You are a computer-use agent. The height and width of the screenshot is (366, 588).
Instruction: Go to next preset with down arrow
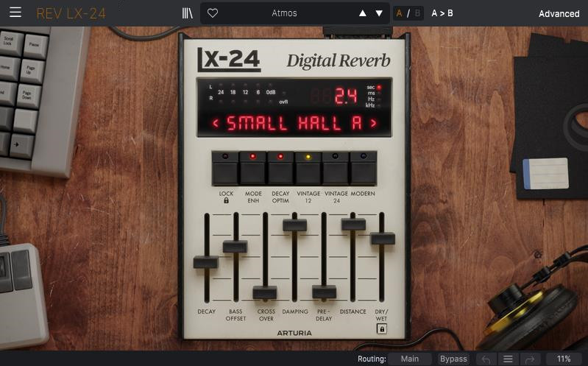pyautogui.click(x=379, y=13)
